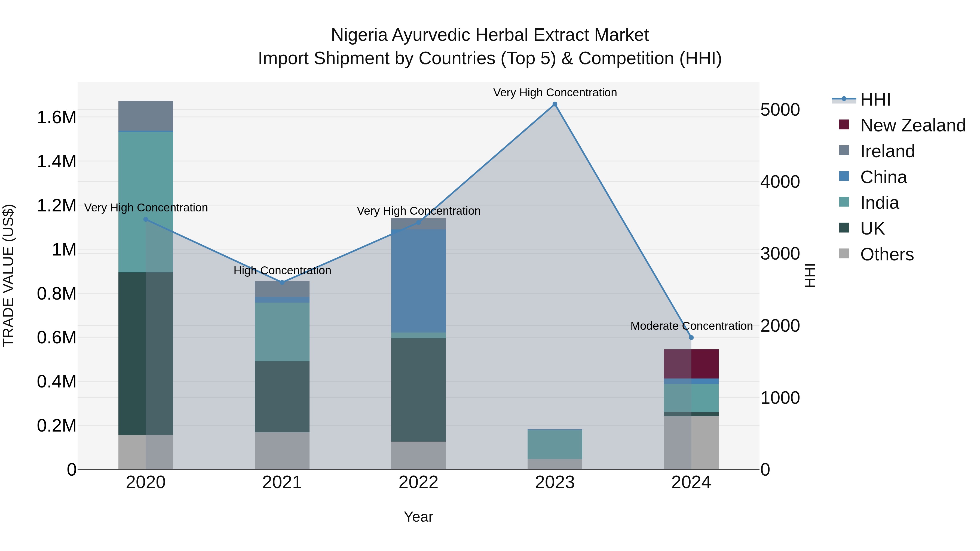This screenshot has width=980, height=551.
Task: Click the New Zealand maroon legend swatch
Action: [844, 125]
